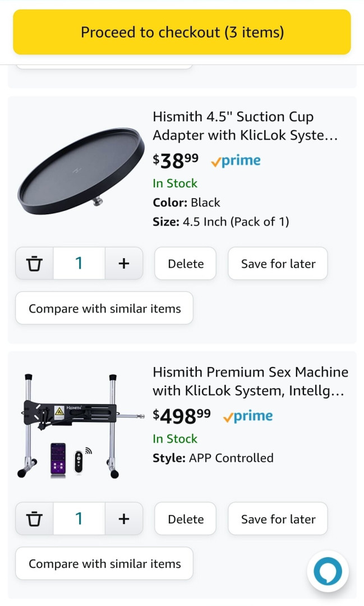Image resolution: width=364 pixels, height=606 pixels.
Task: Select quantity field of Premium Machine item
Action: pos(79,518)
